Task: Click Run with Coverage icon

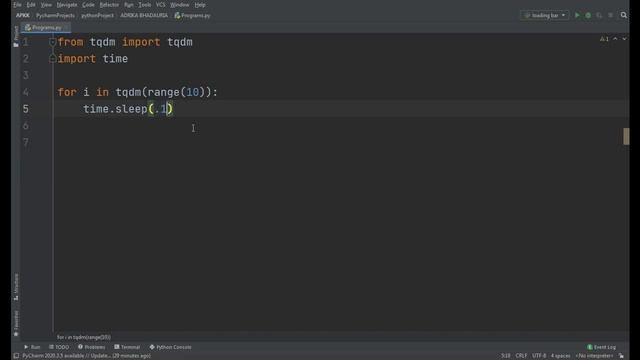Action: coord(599,16)
